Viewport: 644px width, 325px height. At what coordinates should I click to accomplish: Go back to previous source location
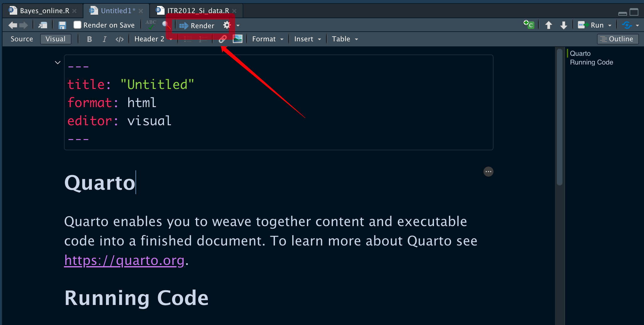pos(13,25)
